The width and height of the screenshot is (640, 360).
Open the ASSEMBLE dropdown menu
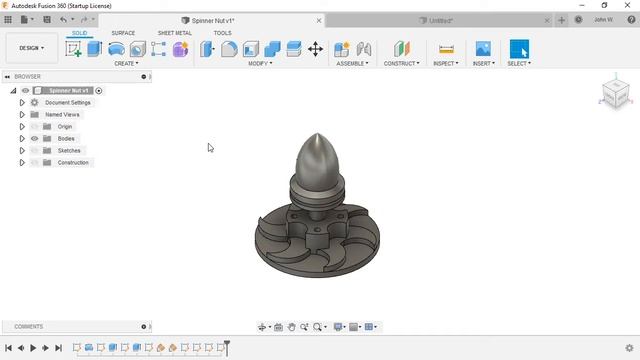coord(352,64)
